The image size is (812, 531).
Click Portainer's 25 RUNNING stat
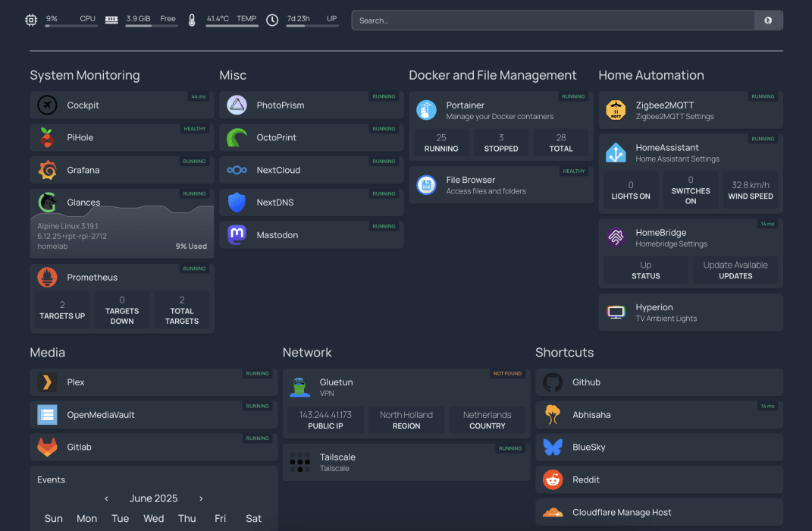point(441,143)
